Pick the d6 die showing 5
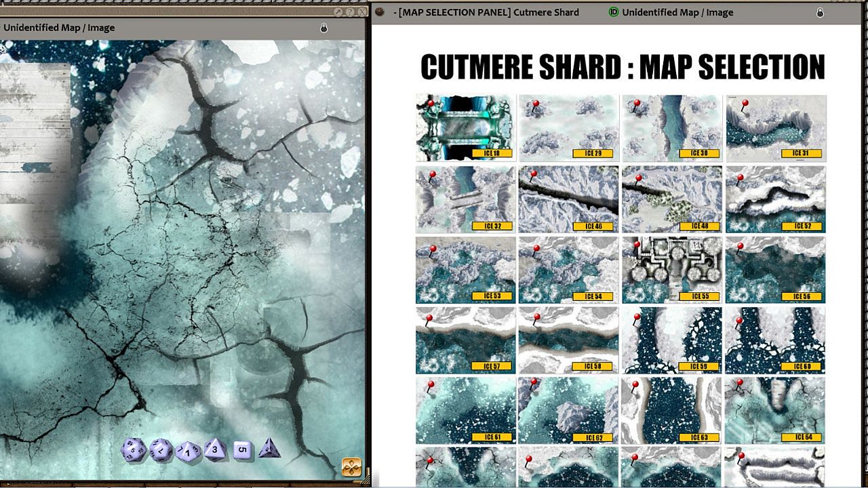Screen dimensions: 868x488 (x=243, y=449)
